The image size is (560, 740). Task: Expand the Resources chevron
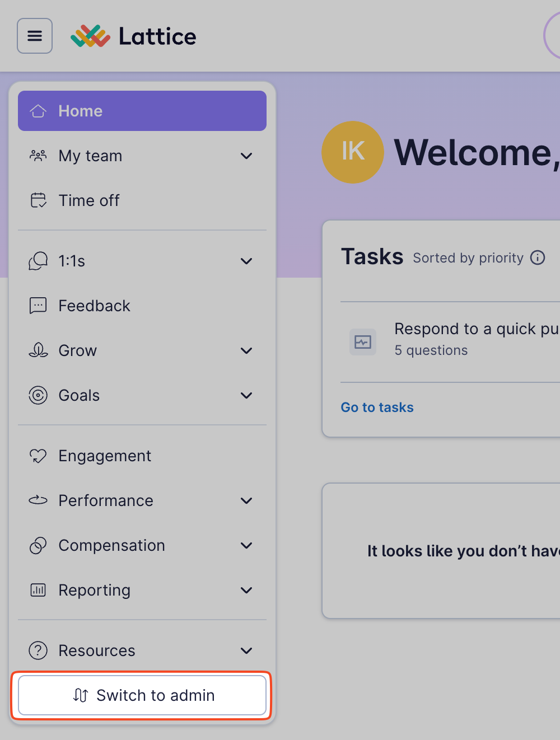[246, 650]
